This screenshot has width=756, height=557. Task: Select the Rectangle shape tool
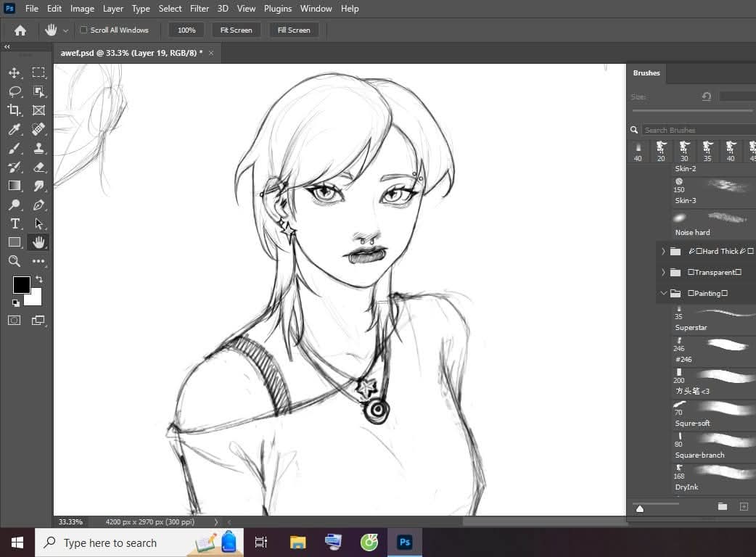tap(15, 242)
